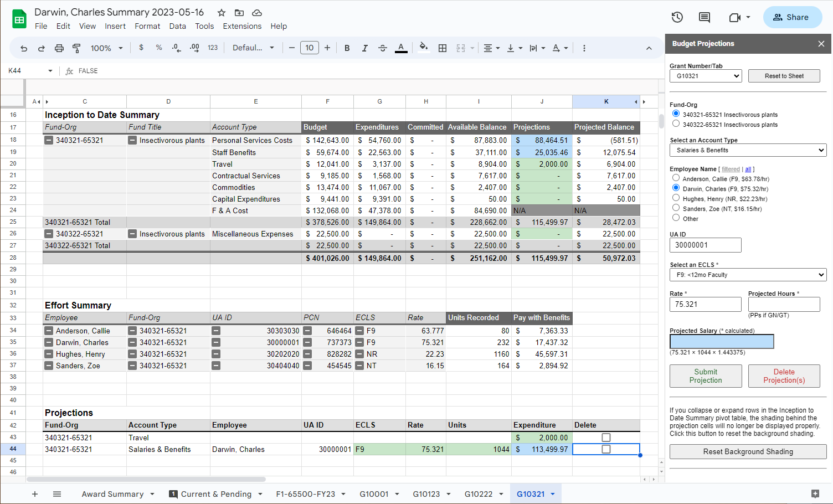This screenshot has height=504, width=833.
Task: Apply strikethrough formatting
Action: (383, 48)
